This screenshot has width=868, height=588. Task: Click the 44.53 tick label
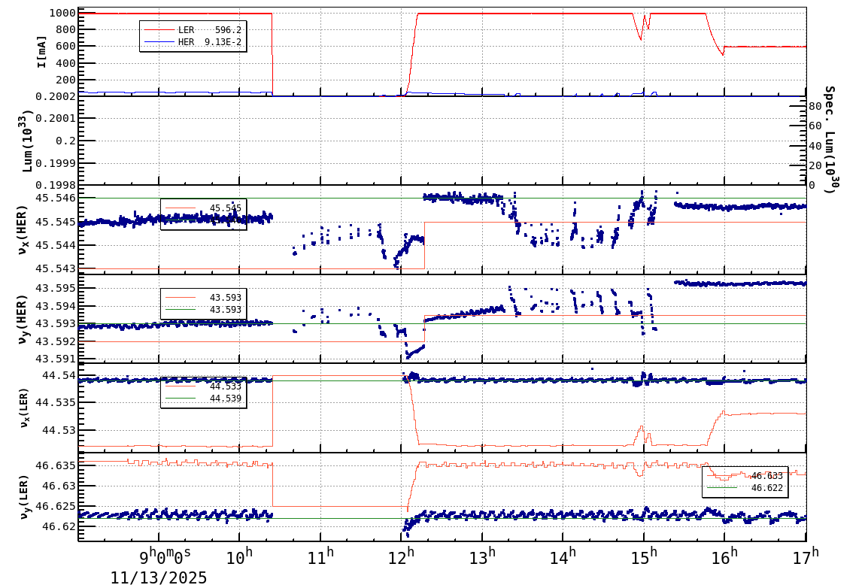click(59, 430)
